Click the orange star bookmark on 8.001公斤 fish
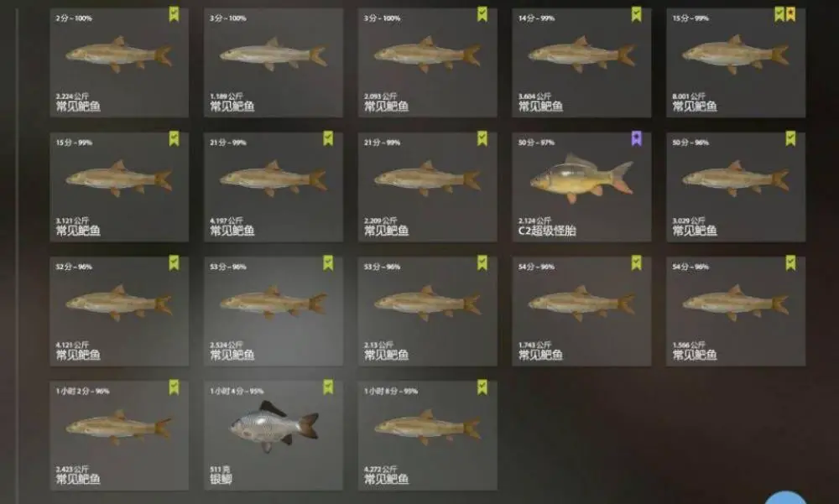The height and width of the screenshot is (504, 839). [790, 14]
